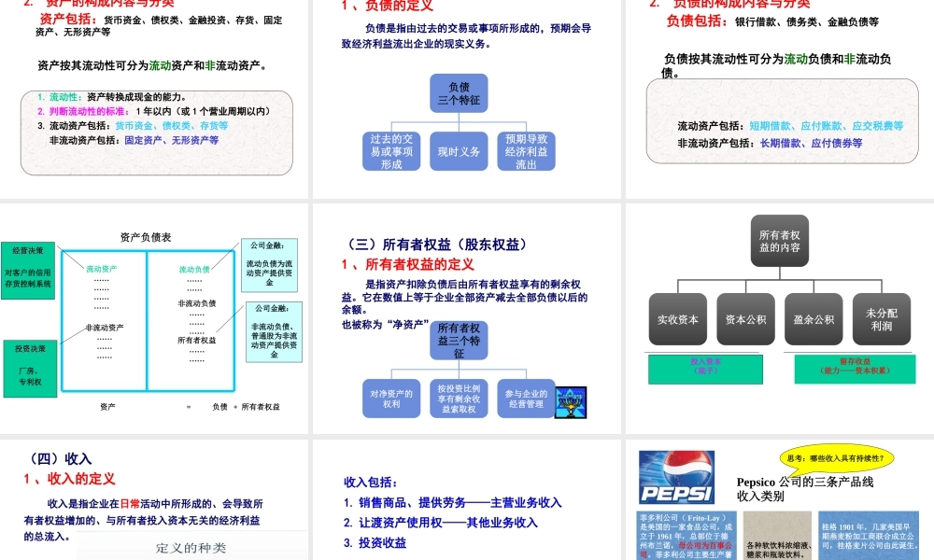Select the 盈余公积 box

tap(812, 318)
